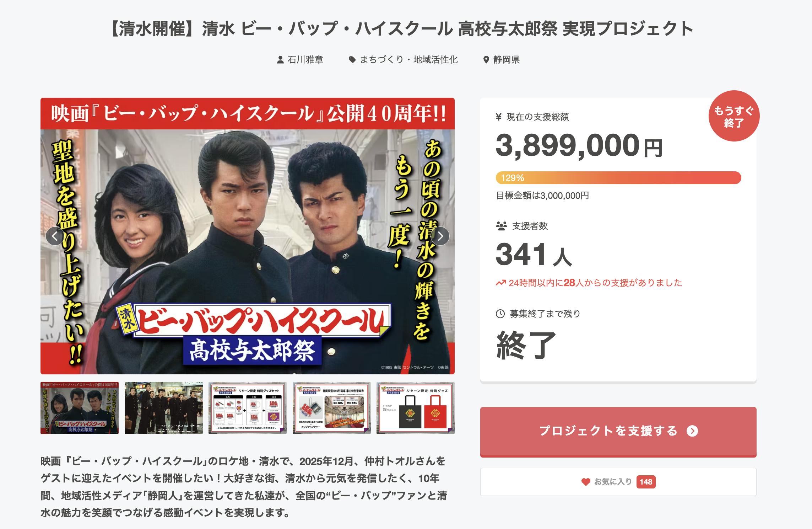Click the yen icon by 現在の支援総額
The width and height of the screenshot is (812, 529).
499,117
